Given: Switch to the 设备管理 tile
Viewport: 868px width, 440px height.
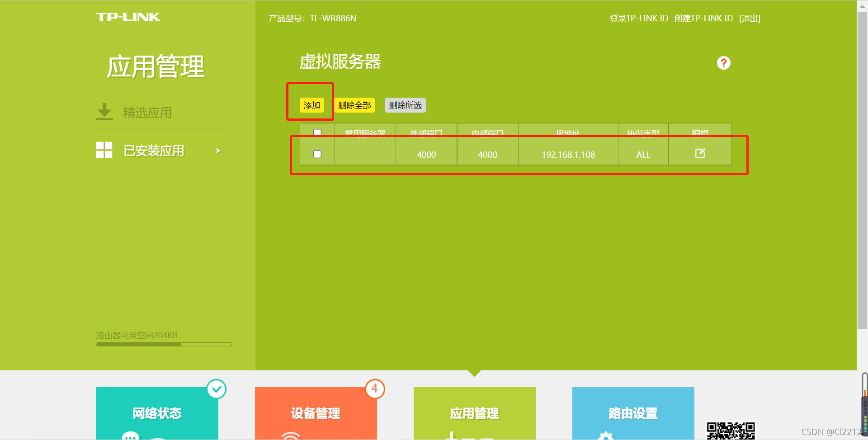Looking at the screenshot, I should (x=316, y=413).
